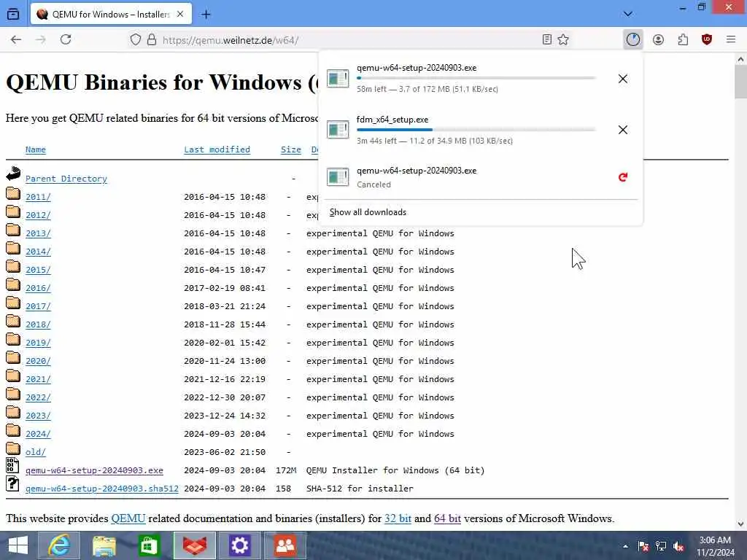Open the Firefox account menu

[659, 39]
